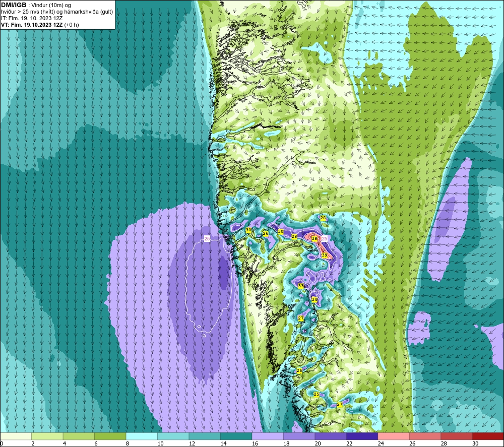Select the 0–2 m/s pale yellow legend swatch

click(16, 436)
